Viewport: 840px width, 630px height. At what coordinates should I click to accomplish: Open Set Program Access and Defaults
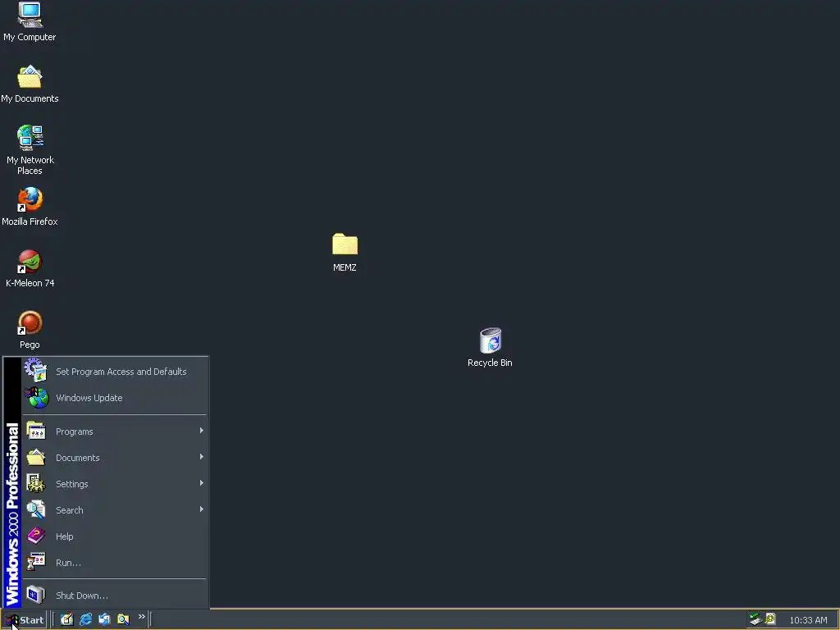115,372
